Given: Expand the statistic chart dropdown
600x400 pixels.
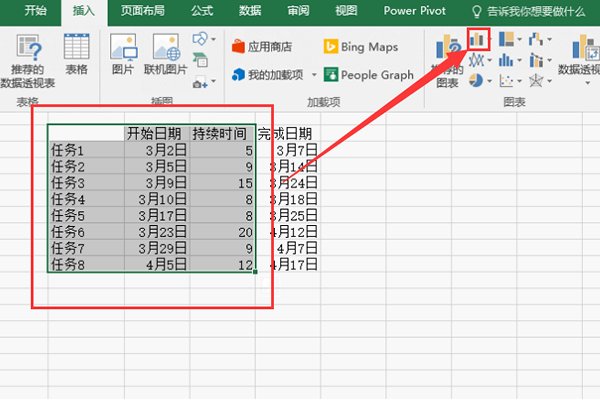Looking at the screenshot, I should point(519,60).
